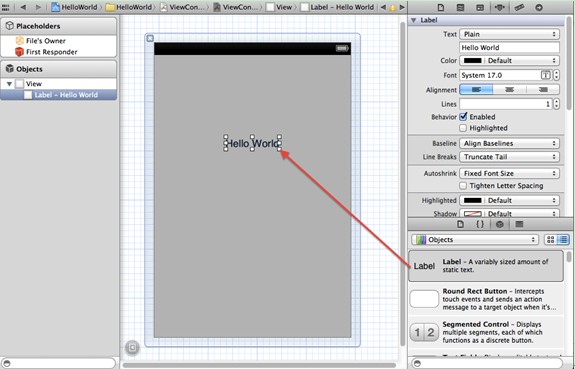Image resolution: width=575 pixels, height=369 pixels.
Task: Open the Baseline Align Baselines dropdown
Action: coord(509,143)
